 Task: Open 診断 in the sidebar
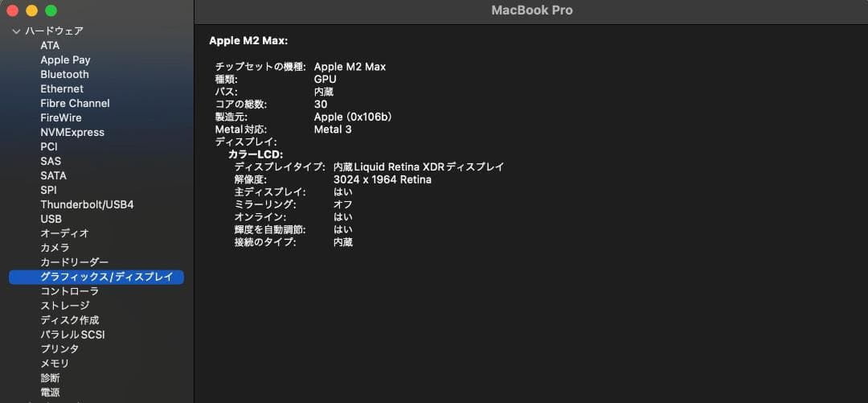pos(50,378)
